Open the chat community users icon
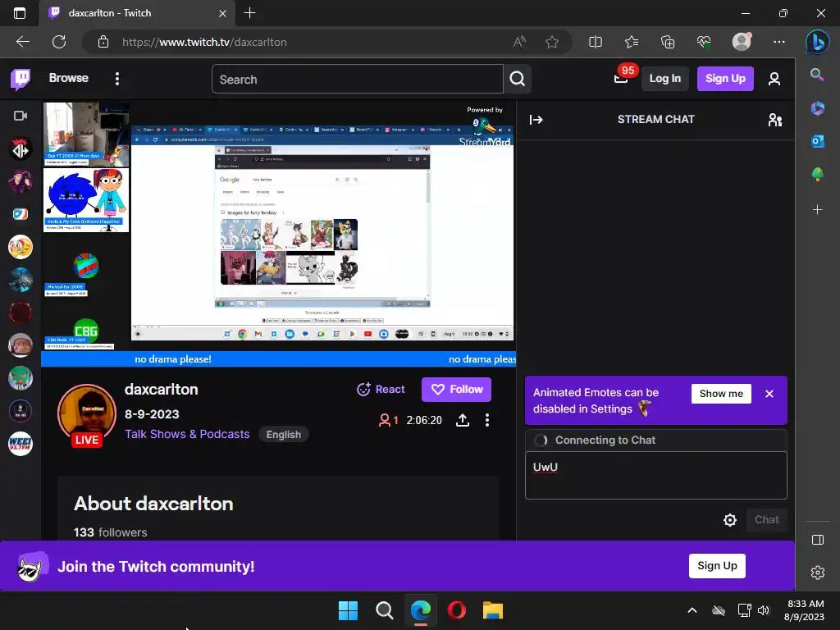 point(775,120)
